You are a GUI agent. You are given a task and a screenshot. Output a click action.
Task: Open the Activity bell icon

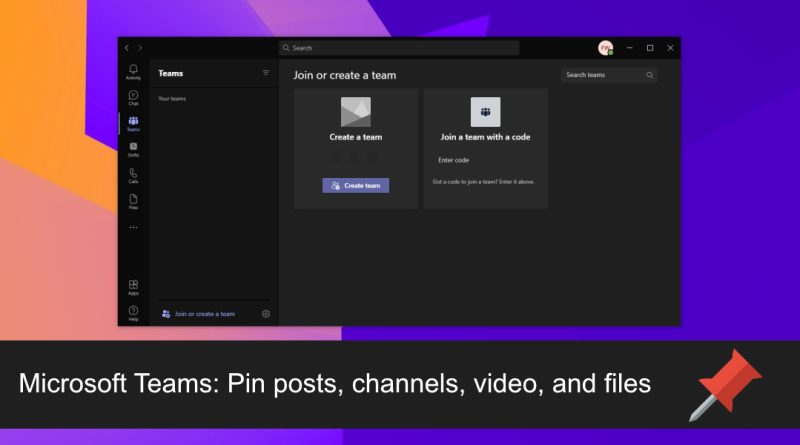point(133,71)
